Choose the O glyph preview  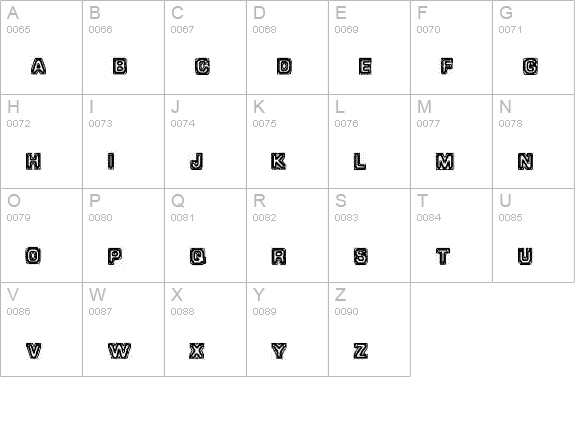(33, 255)
